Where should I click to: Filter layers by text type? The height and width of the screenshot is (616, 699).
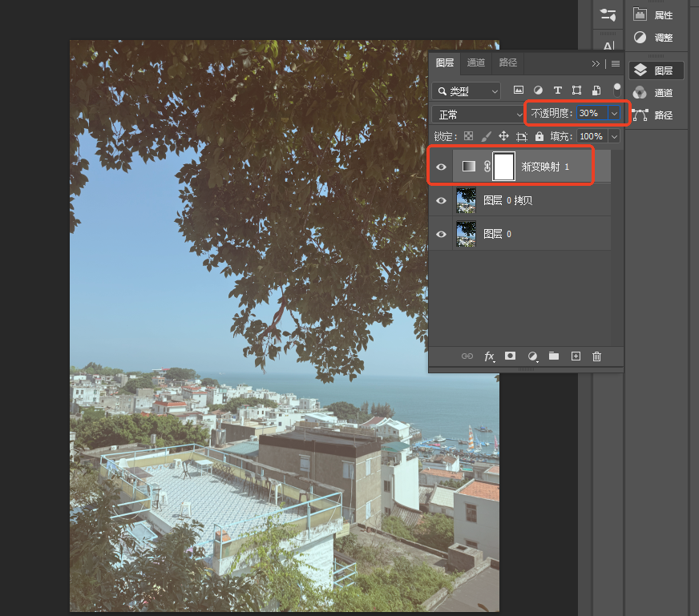point(557,91)
